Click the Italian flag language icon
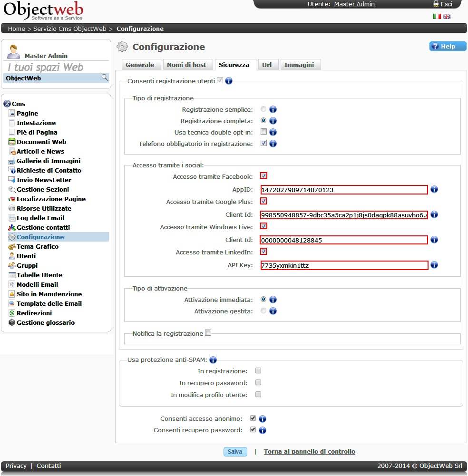The image size is (468, 476). tap(437, 17)
